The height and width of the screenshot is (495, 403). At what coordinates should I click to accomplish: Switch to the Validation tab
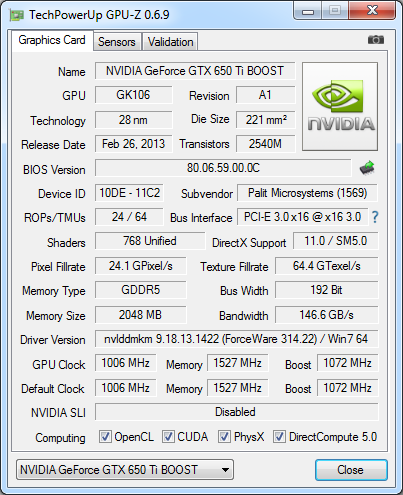(x=170, y=42)
